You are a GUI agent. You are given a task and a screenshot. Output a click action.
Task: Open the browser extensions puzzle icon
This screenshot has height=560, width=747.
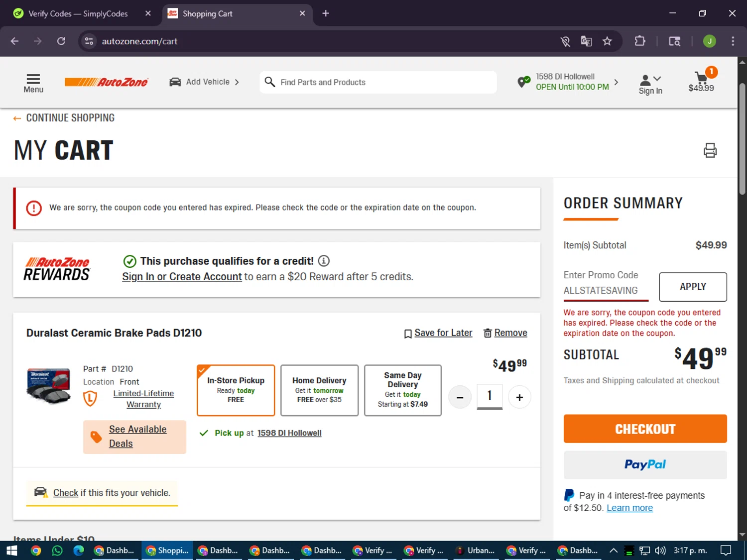point(640,41)
